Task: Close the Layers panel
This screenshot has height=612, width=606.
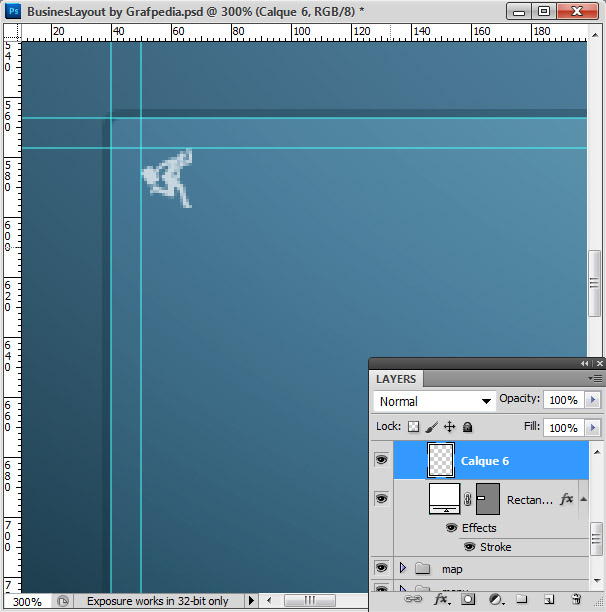Action: coord(600,363)
